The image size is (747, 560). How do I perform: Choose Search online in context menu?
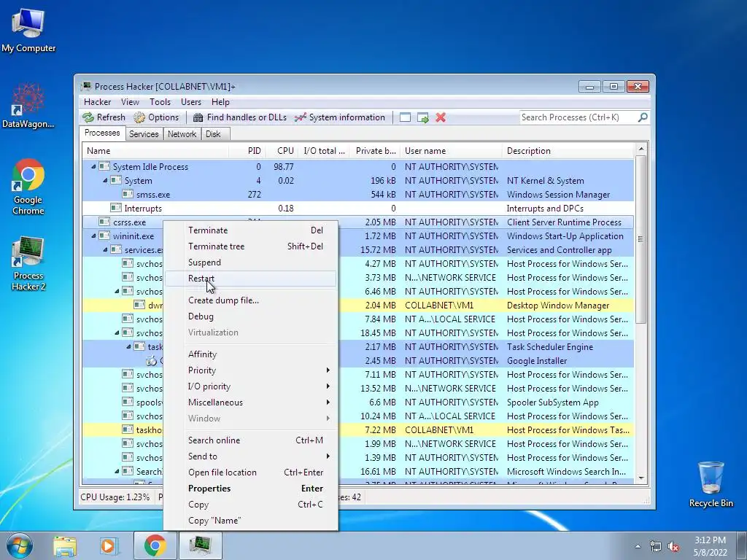(251, 440)
